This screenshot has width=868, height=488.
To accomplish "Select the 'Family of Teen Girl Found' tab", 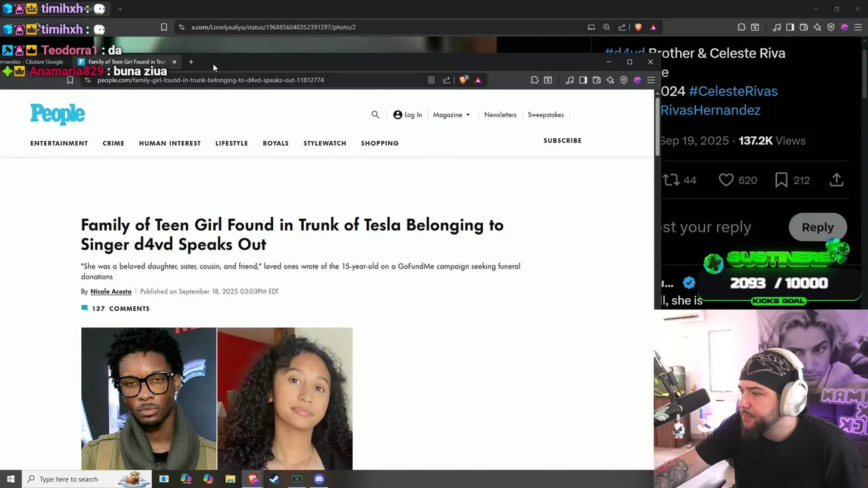I will (126, 62).
